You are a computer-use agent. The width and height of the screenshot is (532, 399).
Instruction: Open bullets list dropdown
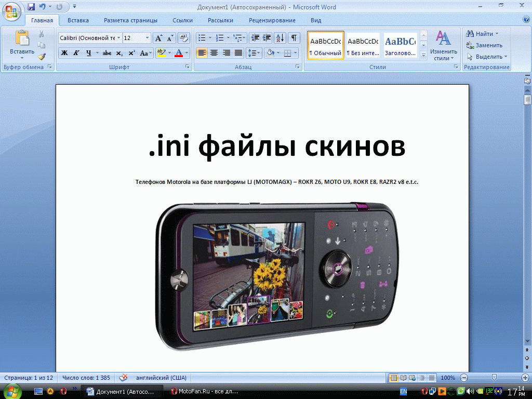pos(210,38)
